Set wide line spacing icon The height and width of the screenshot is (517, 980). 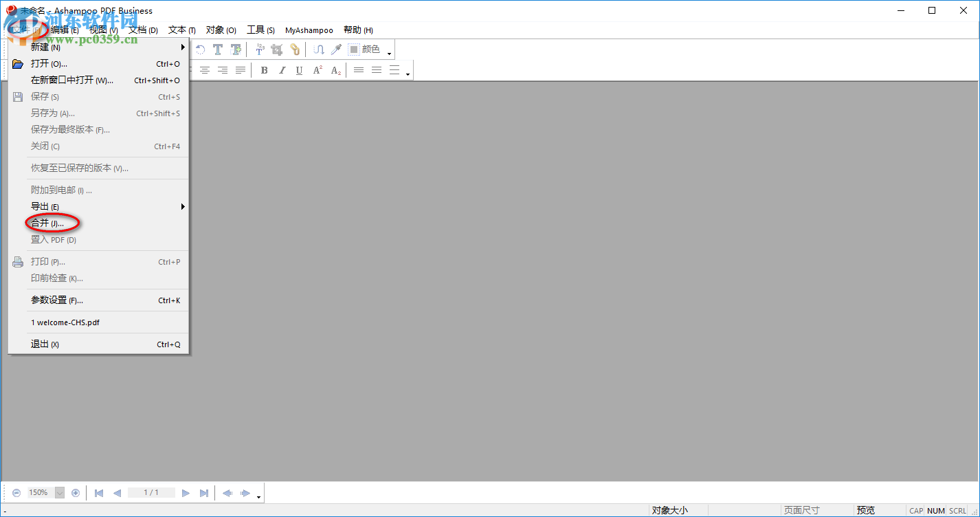(x=394, y=70)
